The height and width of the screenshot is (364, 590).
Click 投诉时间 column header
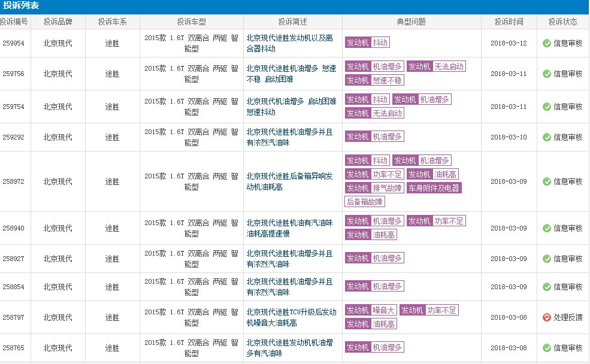pos(509,22)
